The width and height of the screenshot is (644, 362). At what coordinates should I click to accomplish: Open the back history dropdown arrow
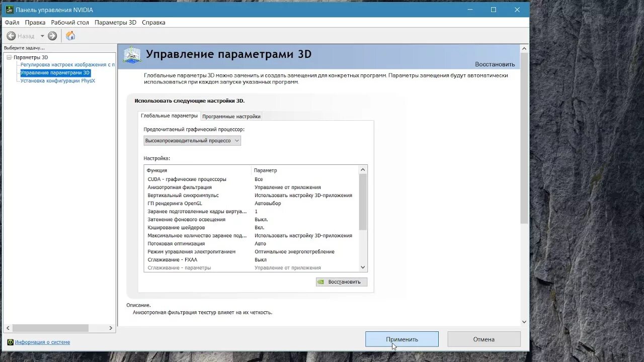[42, 36]
